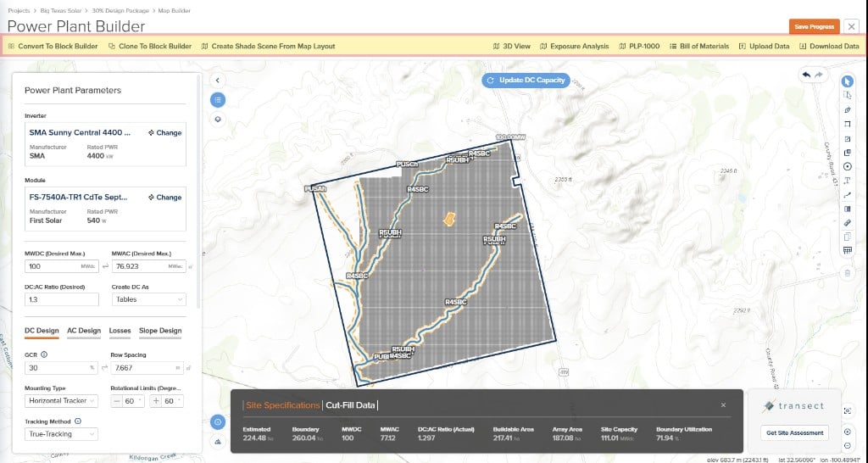Open Tracking Method True-Tracking dropdown
The width and height of the screenshot is (868, 463).
click(x=61, y=434)
